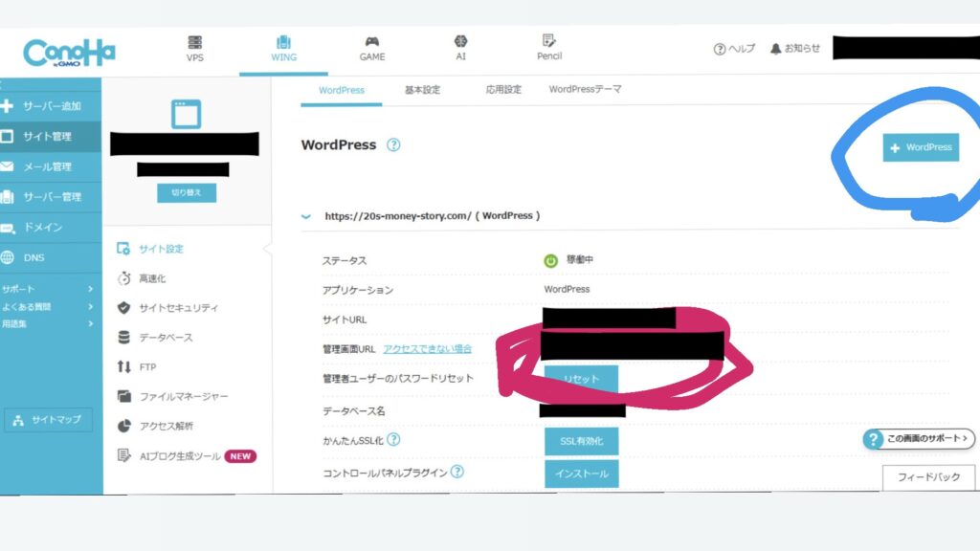This screenshot has height=551, width=980.
Task: Open the AIブログ生成ツール menu item
Action: [180, 456]
